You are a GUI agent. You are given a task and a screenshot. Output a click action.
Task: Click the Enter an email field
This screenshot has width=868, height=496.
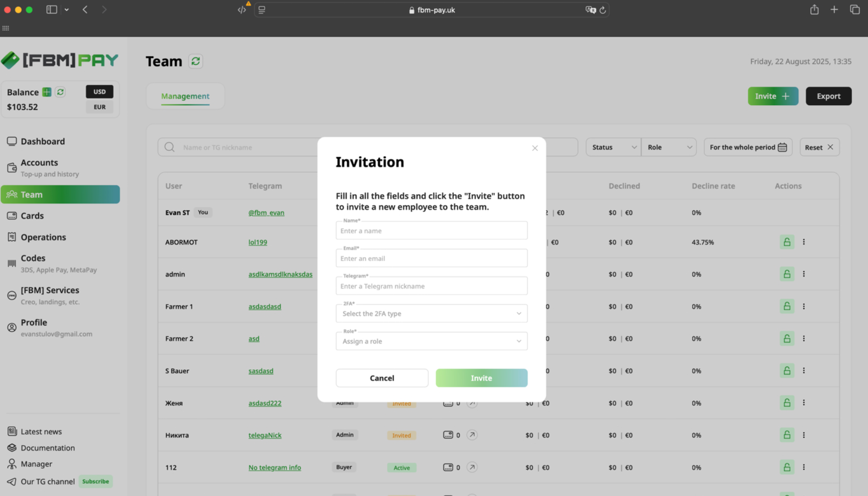coord(431,259)
